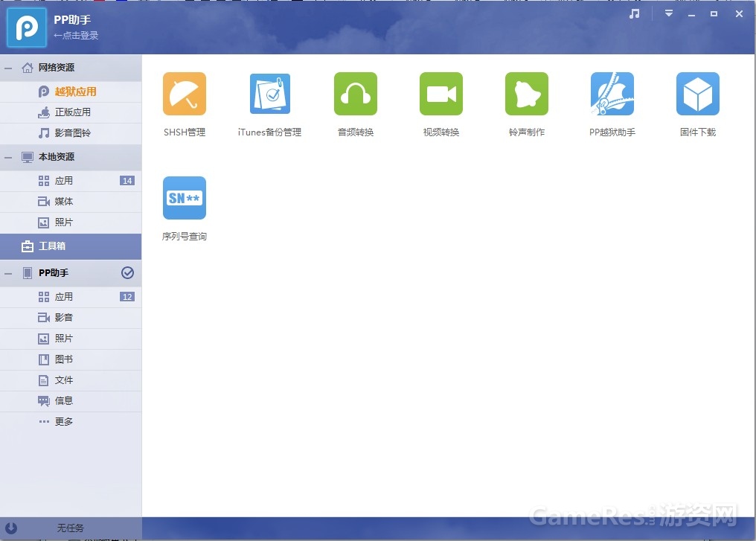Launch the 音频转换 headphone tool
Image resolution: width=756 pixels, height=541 pixels.
tap(356, 94)
